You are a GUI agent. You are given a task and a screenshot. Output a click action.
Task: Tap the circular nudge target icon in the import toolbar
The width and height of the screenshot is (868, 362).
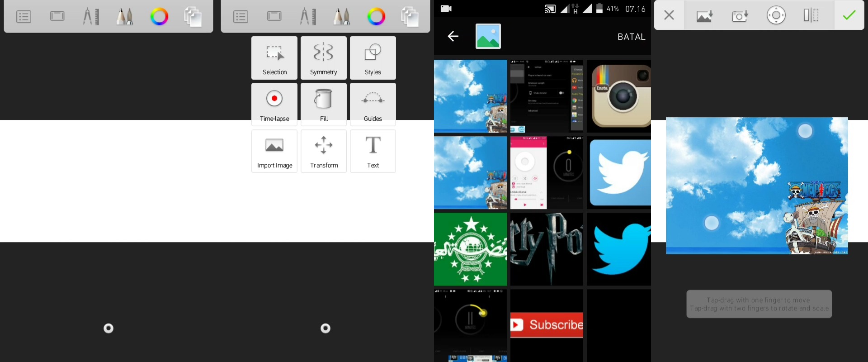[776, 15]
